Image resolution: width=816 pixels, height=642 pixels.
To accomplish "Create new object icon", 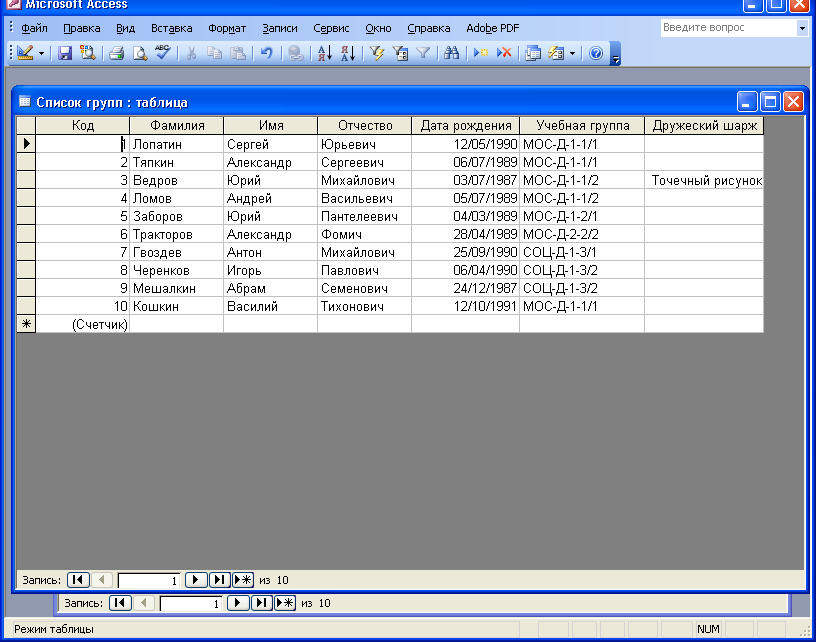I will click(x=556, y=53).
